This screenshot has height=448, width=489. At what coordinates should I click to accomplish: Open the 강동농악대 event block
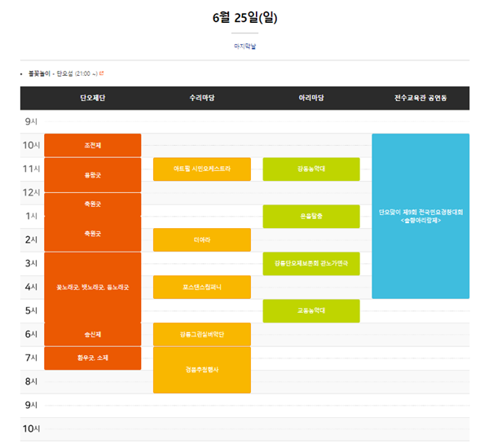point(311,169)
